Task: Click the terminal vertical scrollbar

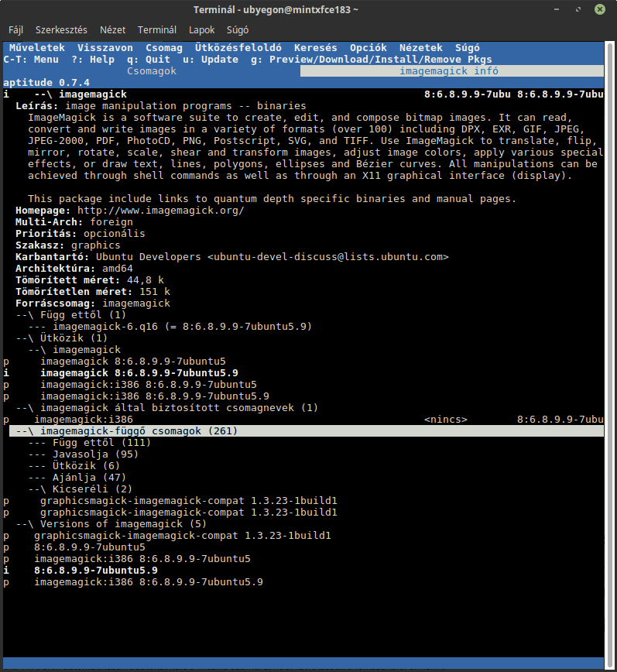Action: 610,355
